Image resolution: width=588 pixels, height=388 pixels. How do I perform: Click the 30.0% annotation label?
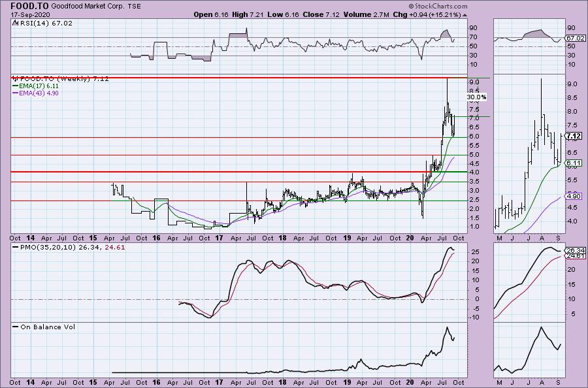tap(477, 97)
